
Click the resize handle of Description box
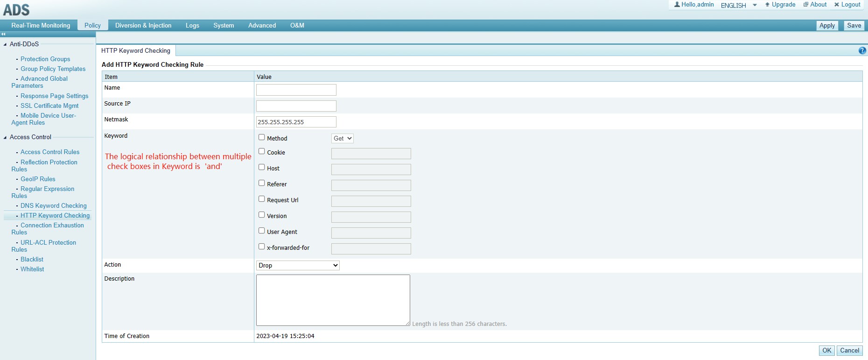click(x=407, y=324)
